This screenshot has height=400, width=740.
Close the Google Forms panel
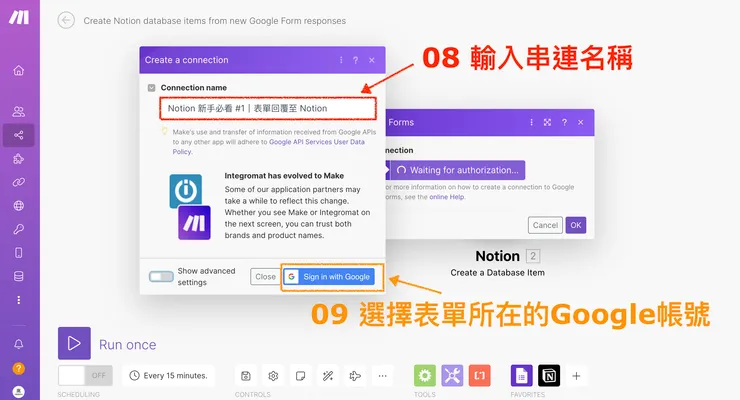coord(580,122)
